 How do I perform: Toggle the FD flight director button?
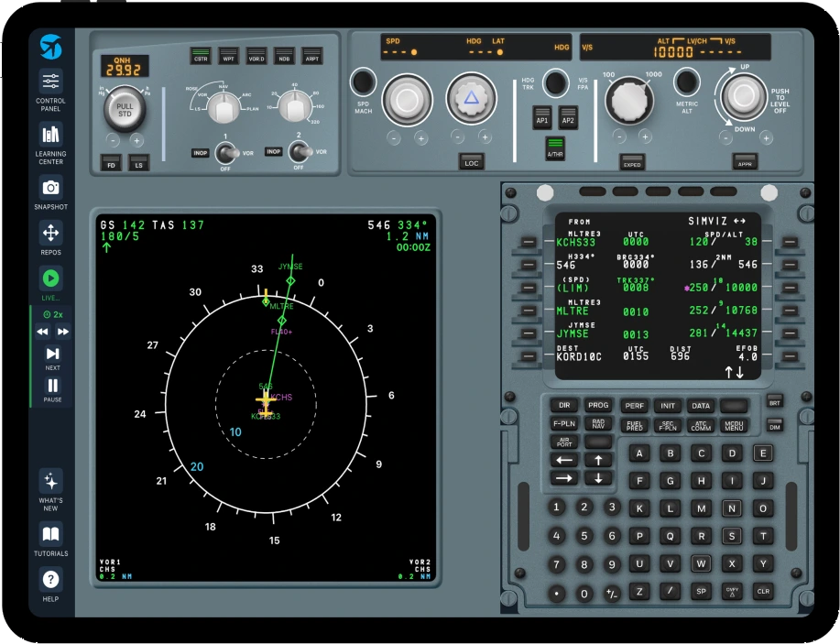pos(111,162)
